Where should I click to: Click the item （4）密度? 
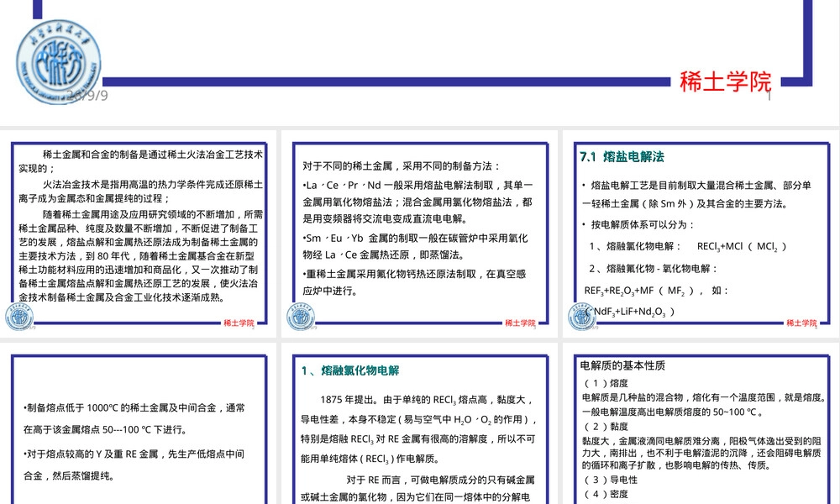pos(606,494)
